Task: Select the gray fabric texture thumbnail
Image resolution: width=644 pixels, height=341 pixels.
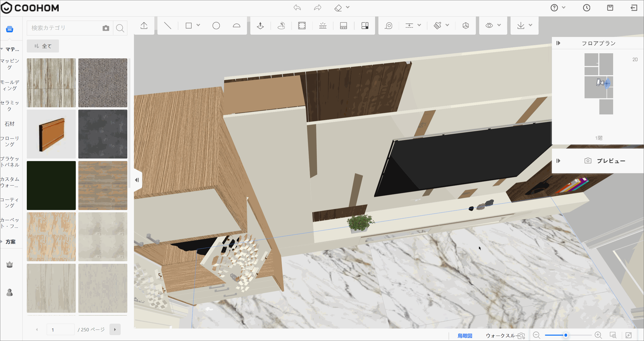Action: [x=103, y=83]
